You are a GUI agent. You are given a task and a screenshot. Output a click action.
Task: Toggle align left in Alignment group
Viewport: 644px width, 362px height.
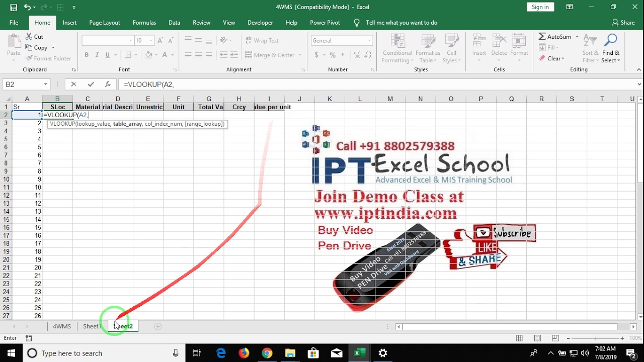tap(188, 55)
